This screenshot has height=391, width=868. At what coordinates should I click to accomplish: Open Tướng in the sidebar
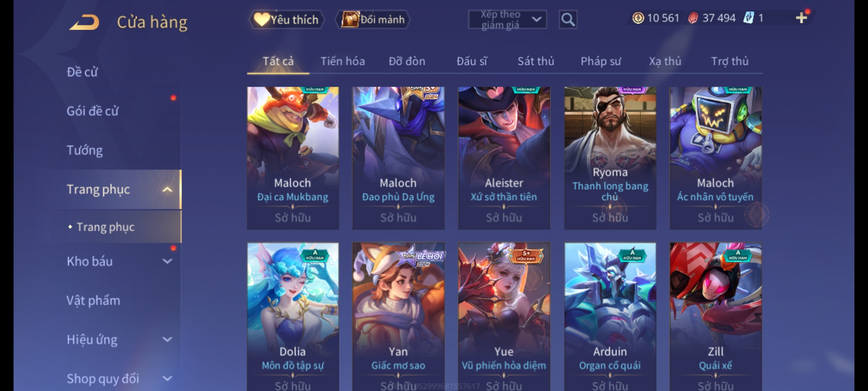coord(85,150)
